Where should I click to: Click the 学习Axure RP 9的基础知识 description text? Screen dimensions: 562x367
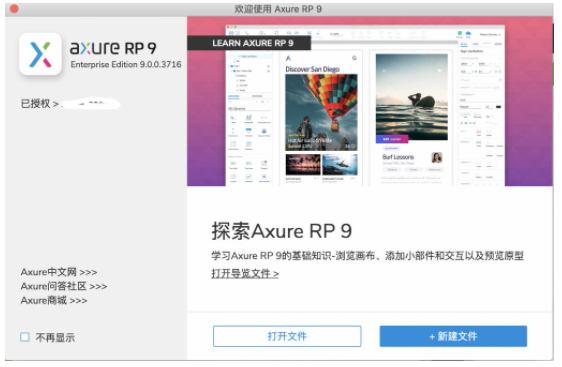point(367,256)
